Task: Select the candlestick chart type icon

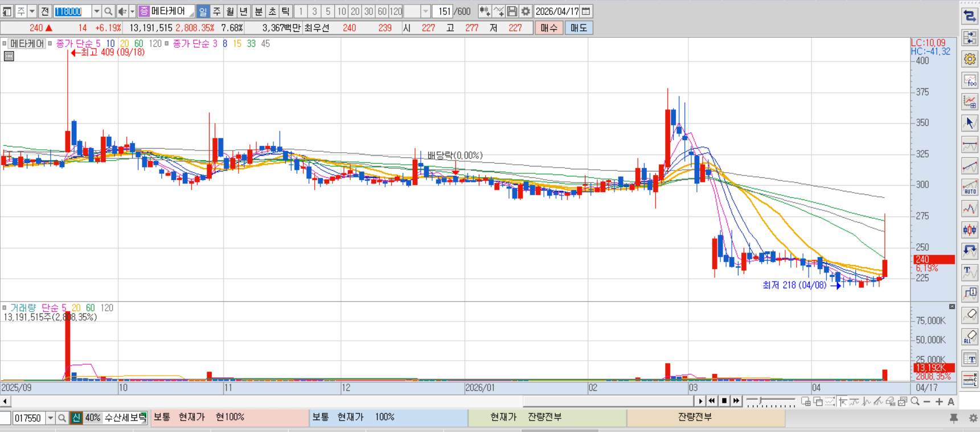Action: [x=970, y=230]
